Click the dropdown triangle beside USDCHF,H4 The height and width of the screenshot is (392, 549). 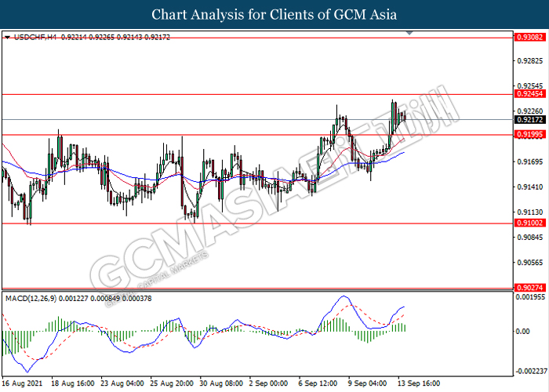click(x=7, y=37)
